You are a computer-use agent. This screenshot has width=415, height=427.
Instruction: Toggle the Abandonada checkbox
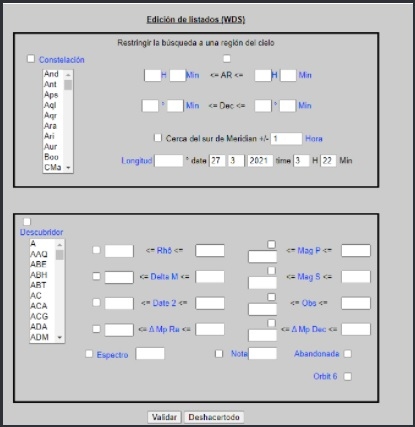[348, 354]
